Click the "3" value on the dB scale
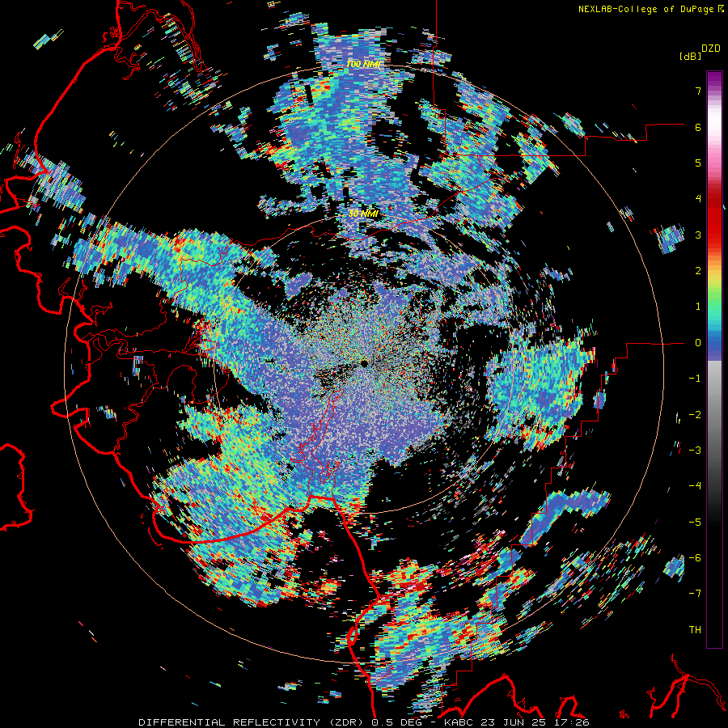This screenshot has width=728, height=728. (x=698, y=235)
